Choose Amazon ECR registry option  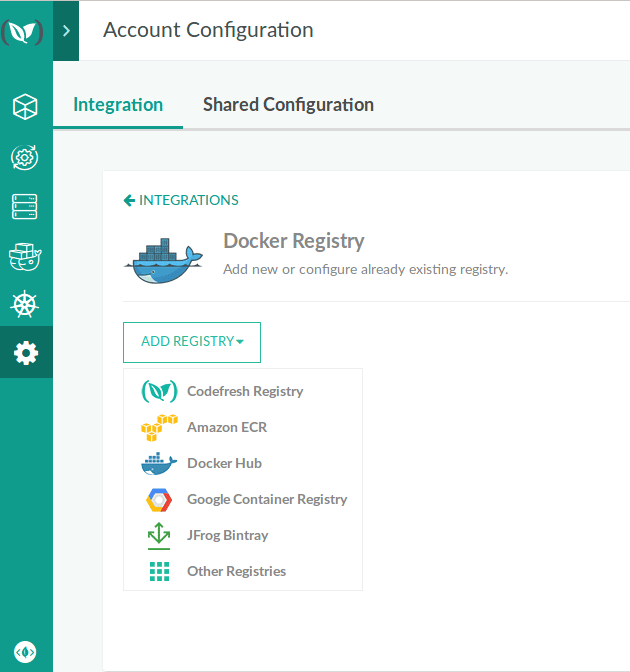pos(226,427)
